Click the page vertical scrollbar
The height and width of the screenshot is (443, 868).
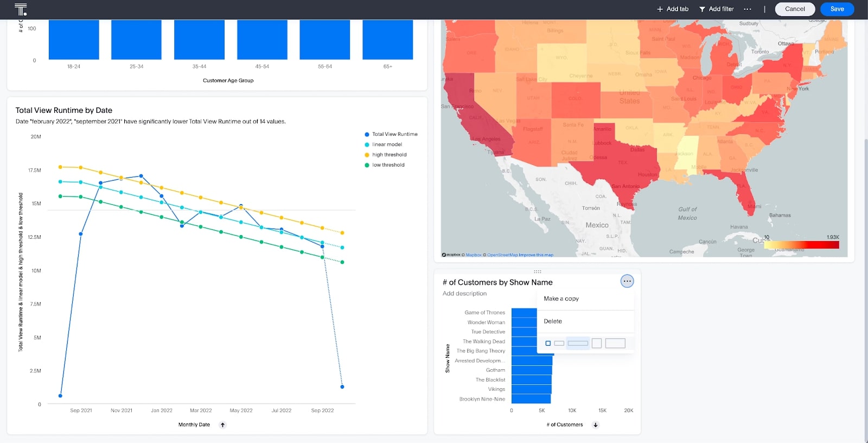(865, 290)
